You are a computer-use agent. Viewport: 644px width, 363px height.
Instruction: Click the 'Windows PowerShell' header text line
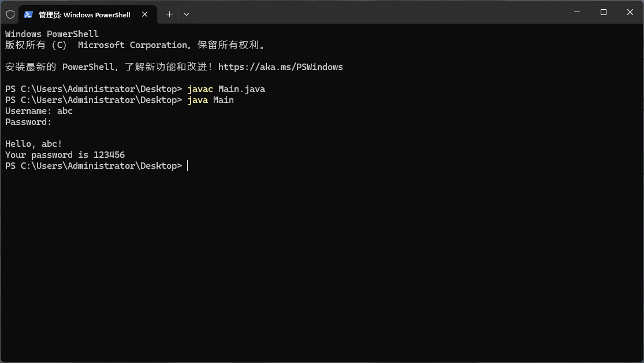pos(52,34)
